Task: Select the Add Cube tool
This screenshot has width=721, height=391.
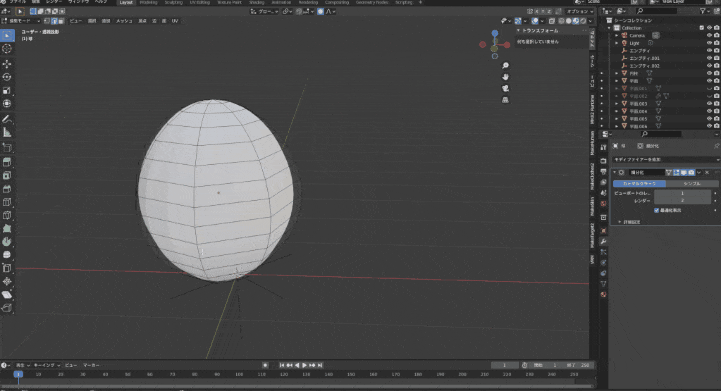Action: pyautogui.click(x=7, y=148)
